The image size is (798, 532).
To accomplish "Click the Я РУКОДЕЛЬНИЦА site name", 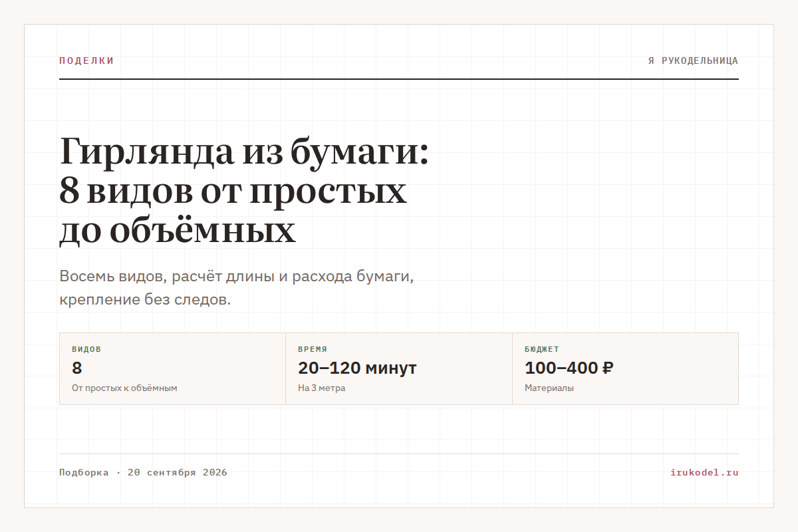I will 693,61.
